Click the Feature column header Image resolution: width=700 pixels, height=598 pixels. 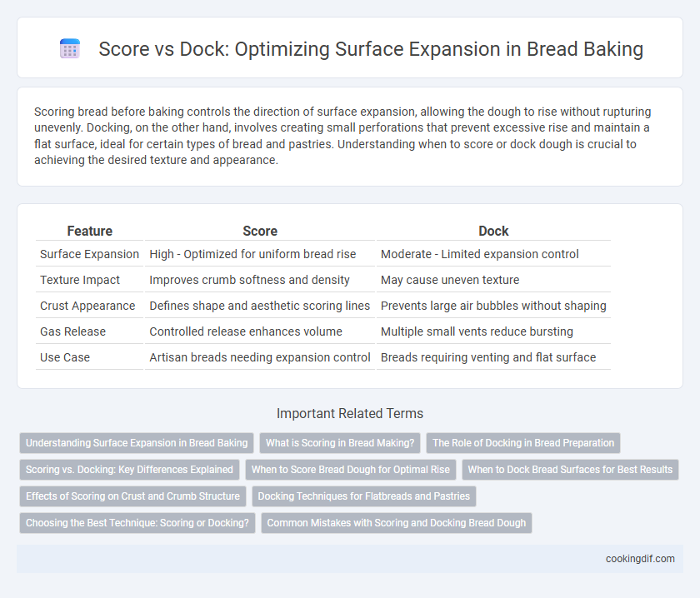[x=90, y=231]
